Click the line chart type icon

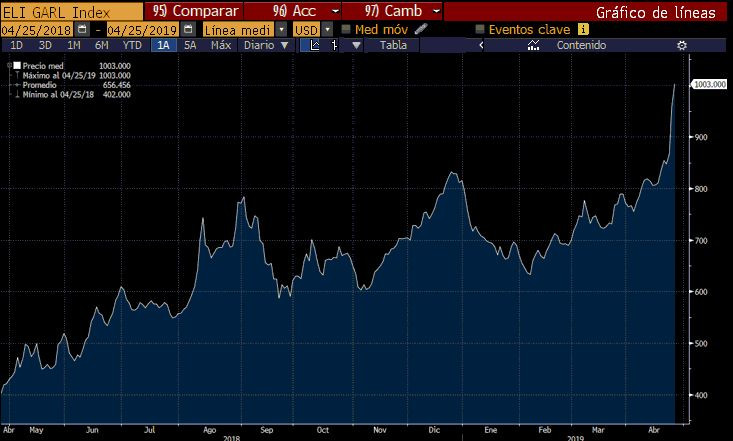(x=315, y=46)
